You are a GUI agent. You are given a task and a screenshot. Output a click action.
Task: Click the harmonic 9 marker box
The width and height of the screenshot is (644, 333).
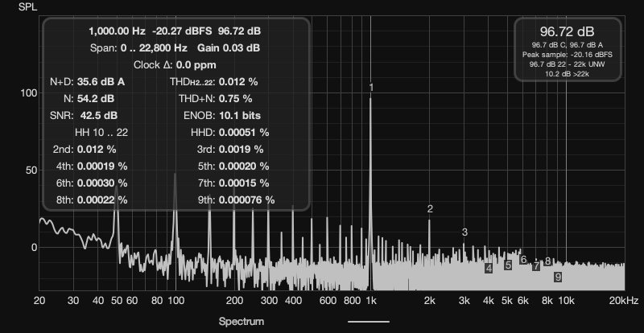[x=558, y=277]
